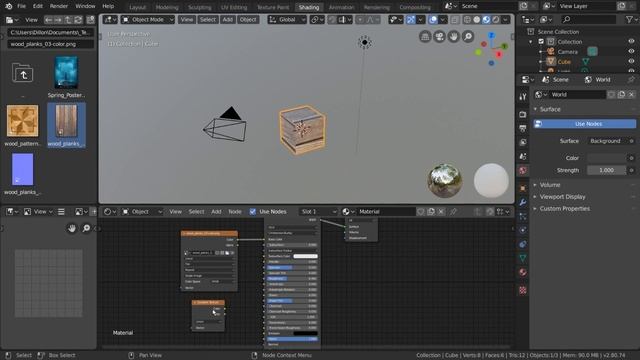Screen dimensions: 640x360
Task: Open the Render menu
Action: [59, 6]
